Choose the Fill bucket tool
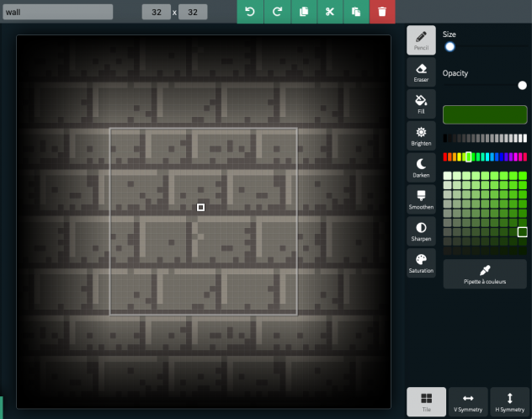The width and height of the screenshot is (532, 419). pyautogui.click(x=421, y=103)
